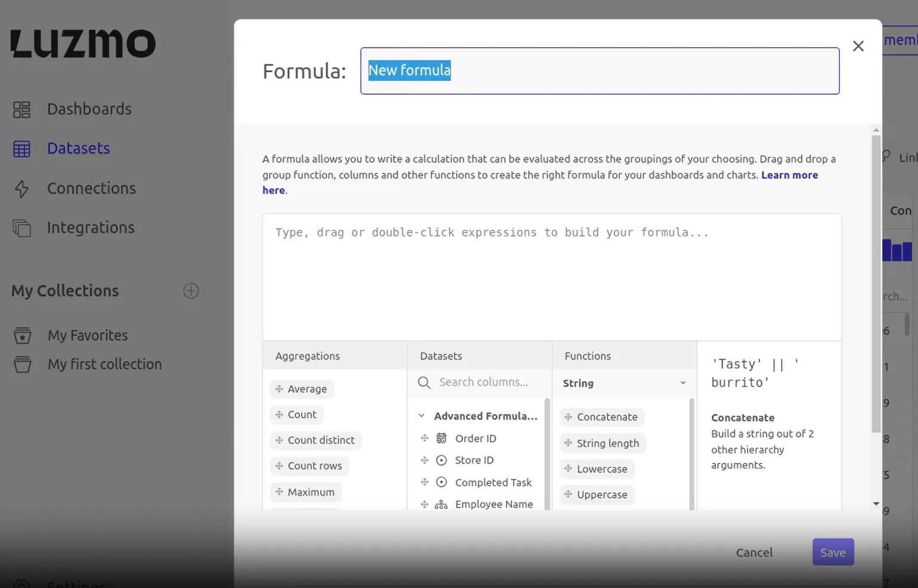Select the Lowercase function label

coord(602,469)
